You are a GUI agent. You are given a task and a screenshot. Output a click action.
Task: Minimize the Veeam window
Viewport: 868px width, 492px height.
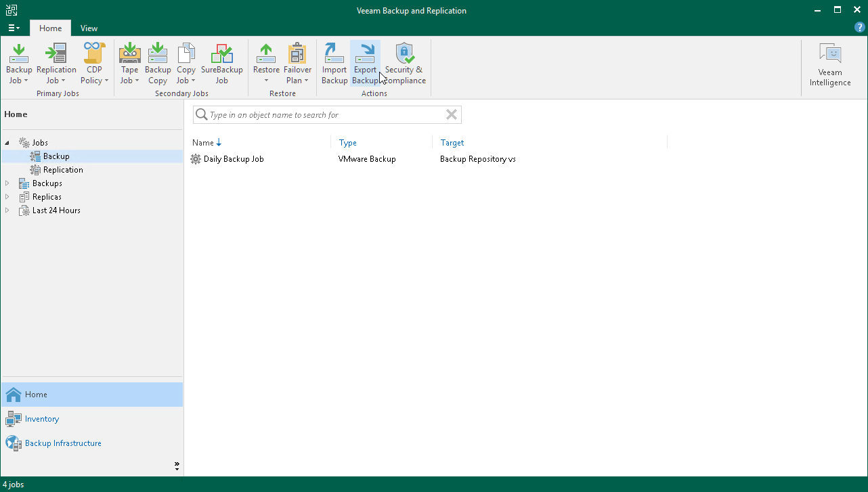819,9
